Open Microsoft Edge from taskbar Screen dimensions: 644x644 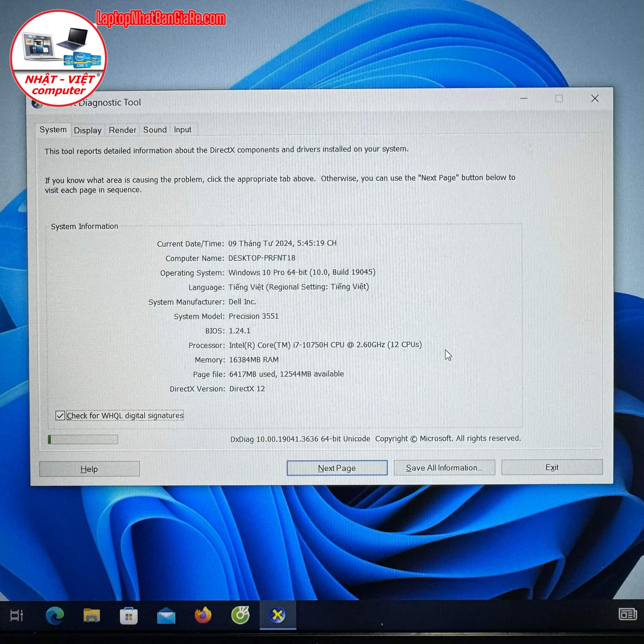pyautogui.click(x=55, y=615)
